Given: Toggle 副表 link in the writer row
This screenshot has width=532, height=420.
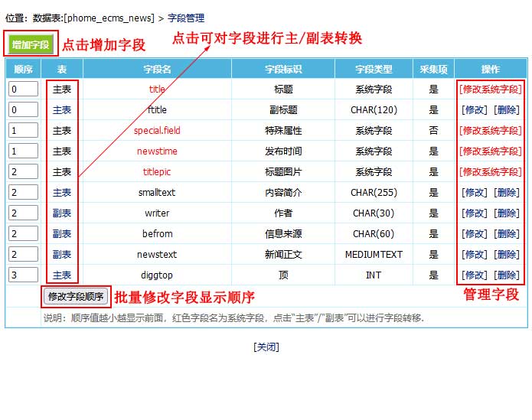Looking at the screenshot, I should [62, 213].
